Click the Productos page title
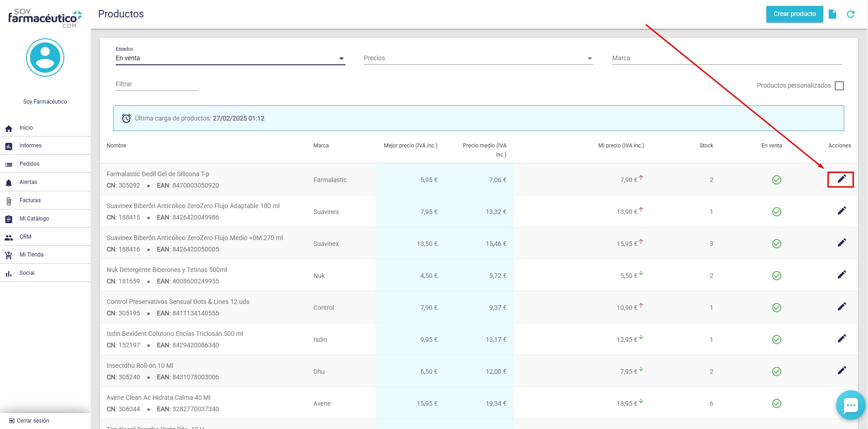Image resolution: width=868 pixels, height=429 pixels. pyautogui.click(x=121, y=14)
